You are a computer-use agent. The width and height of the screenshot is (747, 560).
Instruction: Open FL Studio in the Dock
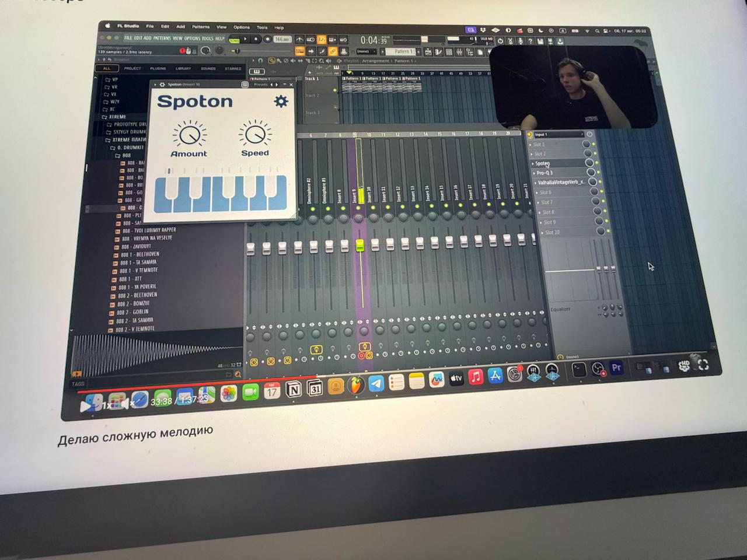click(x=355, y=385)
